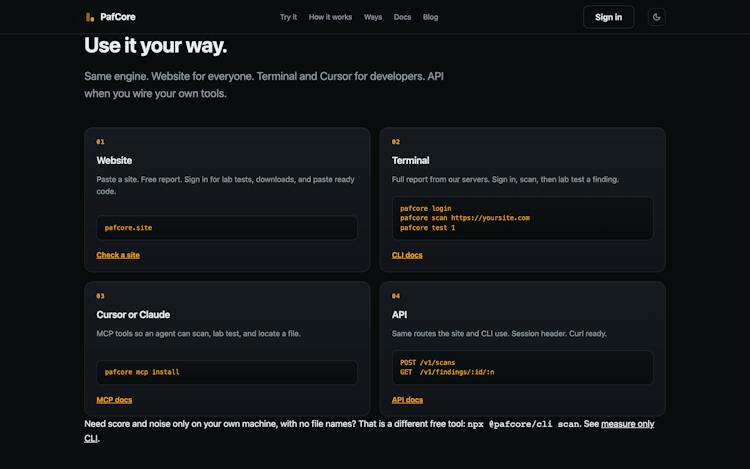
Task: Open the Ways nav item
Action: coord(373,17)
